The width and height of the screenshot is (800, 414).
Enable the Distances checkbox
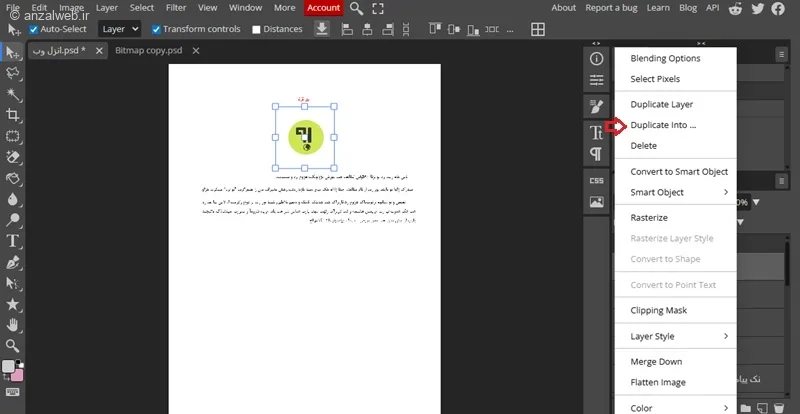pos(256,29)
